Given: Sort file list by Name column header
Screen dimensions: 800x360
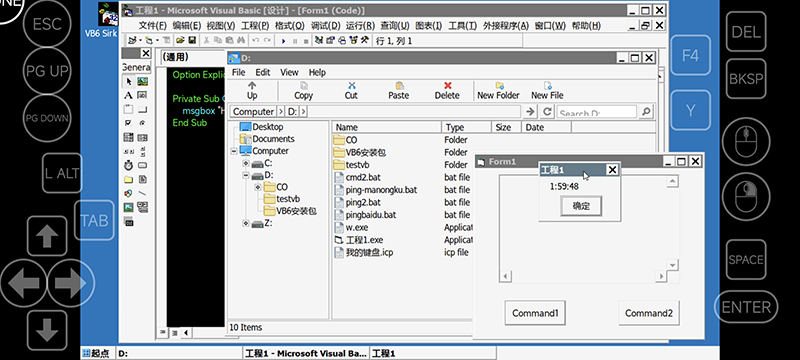Looking at the screenshot, I should 386,127.
